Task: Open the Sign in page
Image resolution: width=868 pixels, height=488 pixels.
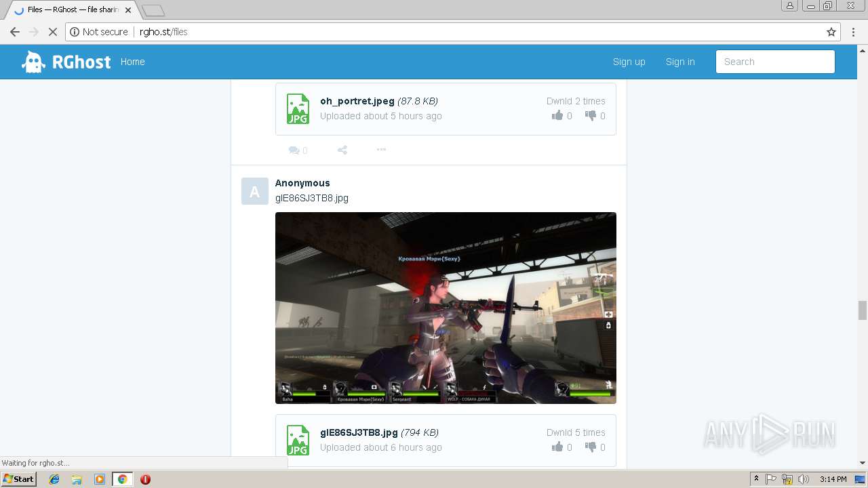Action: point(680,62)
